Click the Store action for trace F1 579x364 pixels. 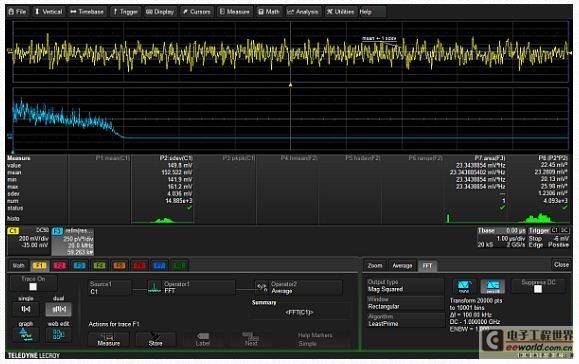point(155,340)
